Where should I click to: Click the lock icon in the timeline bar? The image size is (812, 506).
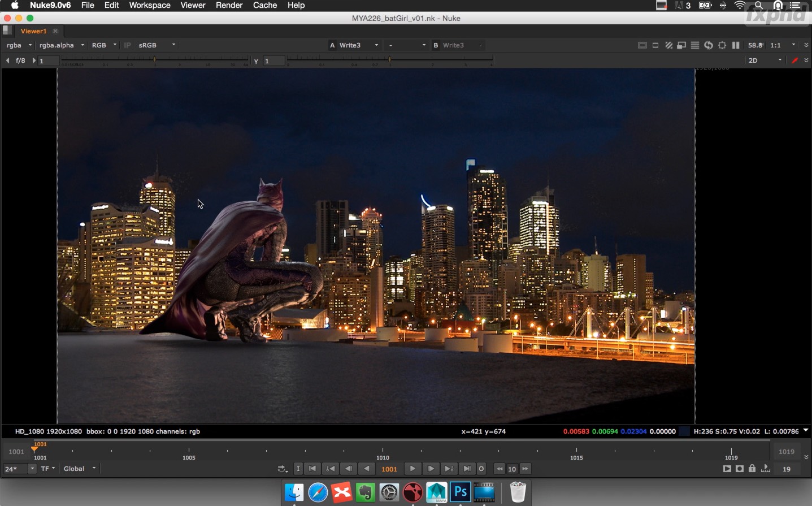(x=752, y=469)
